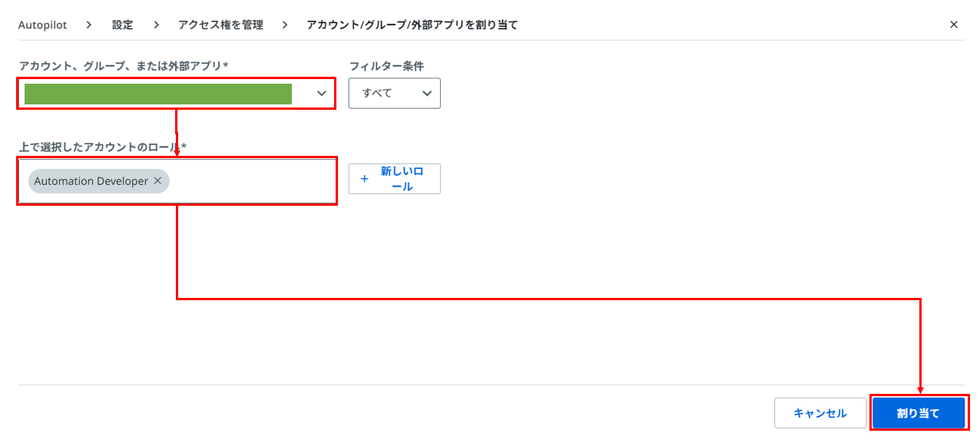
Task: Click the 割り当て button
Action: click(919, 413)
